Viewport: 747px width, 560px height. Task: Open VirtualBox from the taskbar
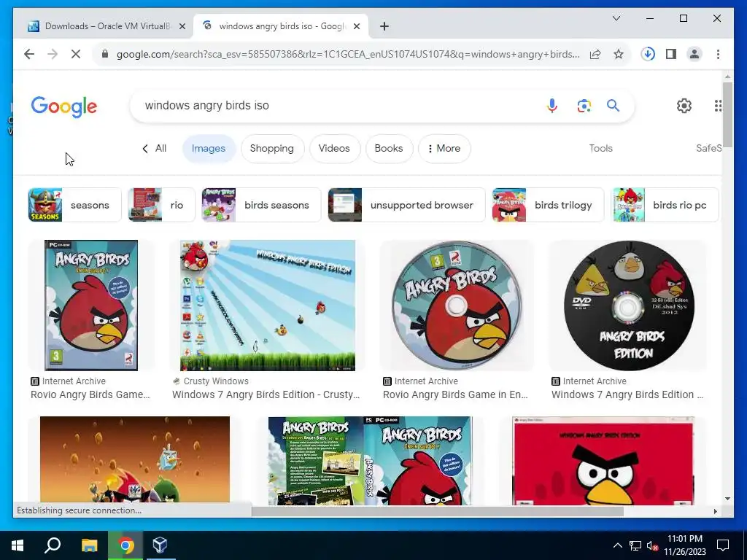coord(160,545)
